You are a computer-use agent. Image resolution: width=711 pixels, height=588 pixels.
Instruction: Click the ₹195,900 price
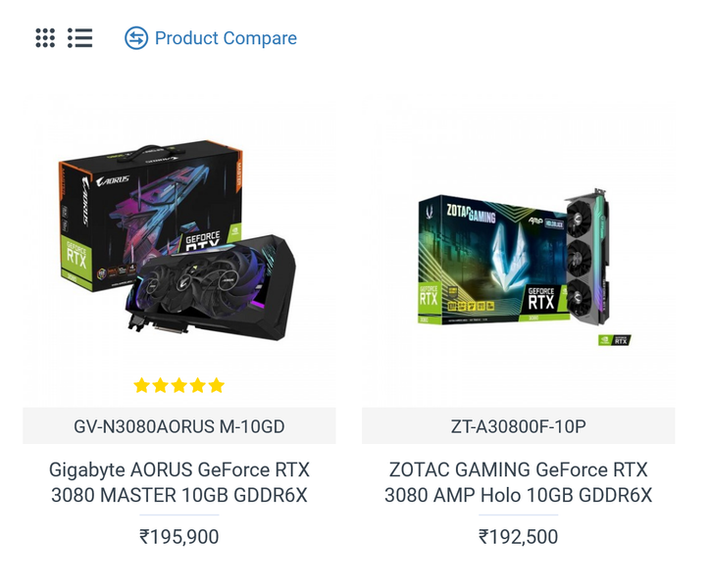[x=179, y=537]
